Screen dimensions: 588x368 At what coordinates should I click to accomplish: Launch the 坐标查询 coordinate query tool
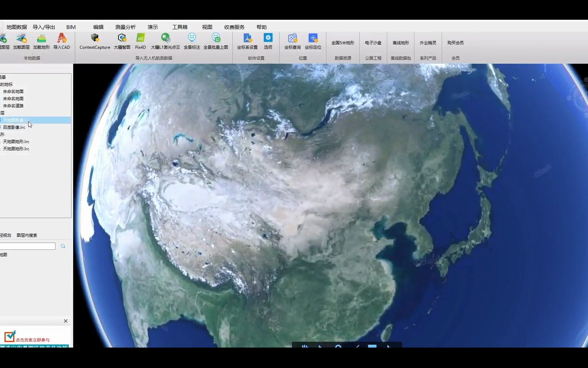point(293,42)
